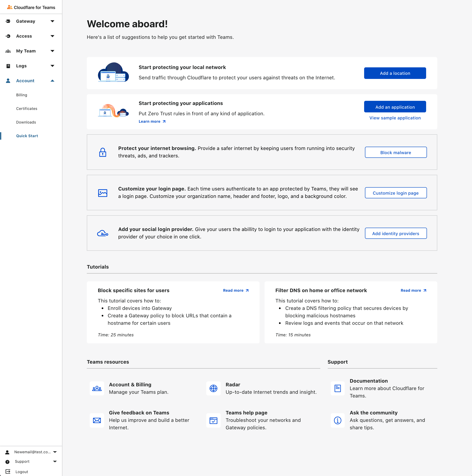Collapse the Account menu arrow
The height and width of the screenshot is (476, 472).
pyautogui.click(x=52, y=81)
